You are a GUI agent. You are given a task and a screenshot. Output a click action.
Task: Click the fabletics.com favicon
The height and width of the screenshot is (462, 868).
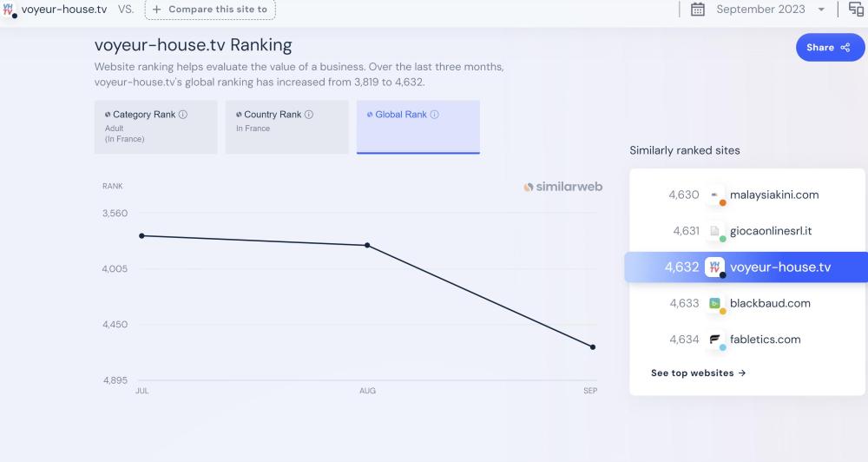click(x=715, y=340)
